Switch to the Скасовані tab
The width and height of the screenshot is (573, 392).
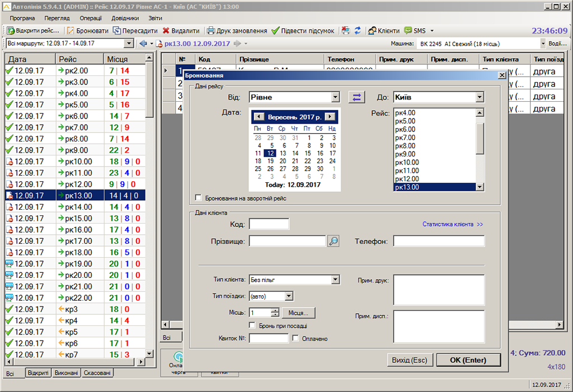click(97, 373)
